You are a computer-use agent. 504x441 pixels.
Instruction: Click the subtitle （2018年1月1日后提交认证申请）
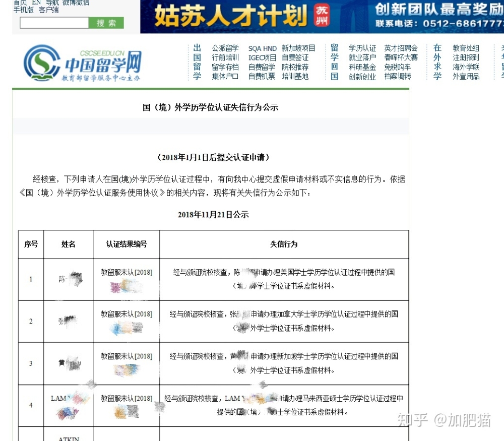[x=213, y=157]
